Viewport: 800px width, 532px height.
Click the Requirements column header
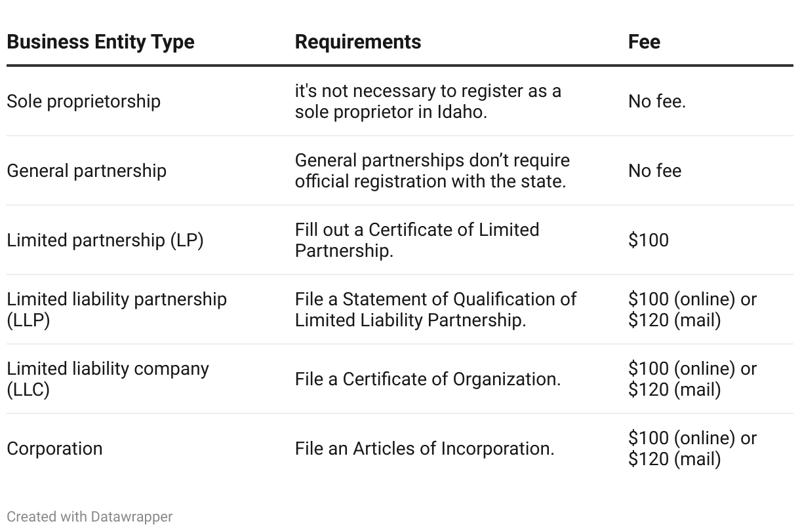pyautogui.click(x=358, y=42)
